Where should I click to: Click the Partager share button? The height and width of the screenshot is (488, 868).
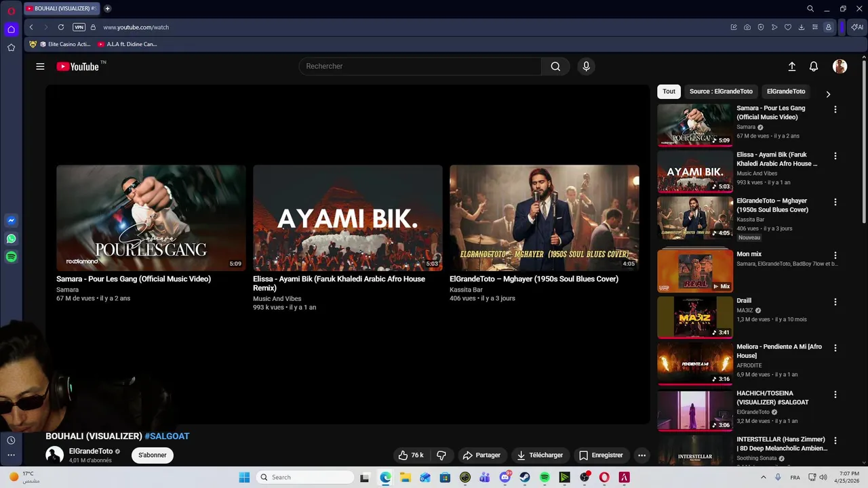pyautogui.click(x=482, y=455)
